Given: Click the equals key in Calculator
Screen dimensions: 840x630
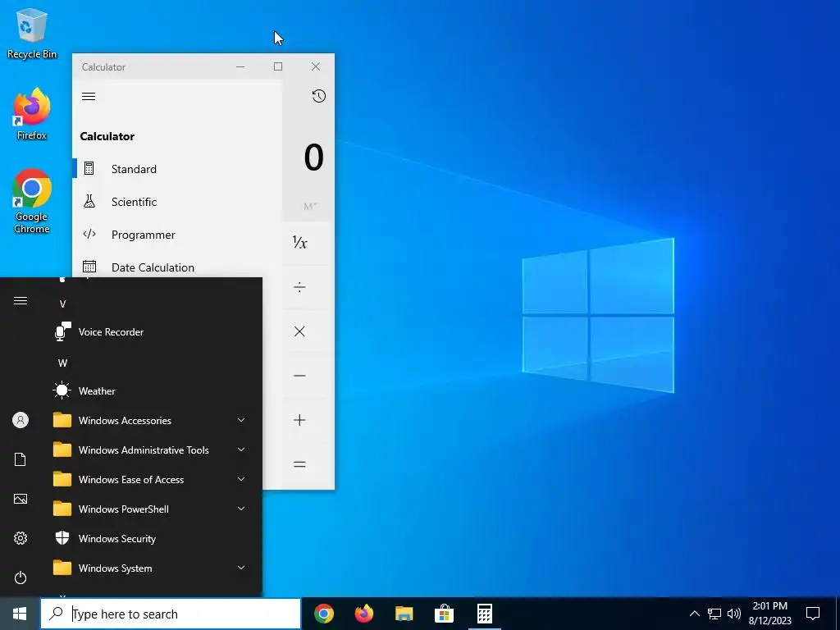Looking at the screenshot, I should (299, 464).
